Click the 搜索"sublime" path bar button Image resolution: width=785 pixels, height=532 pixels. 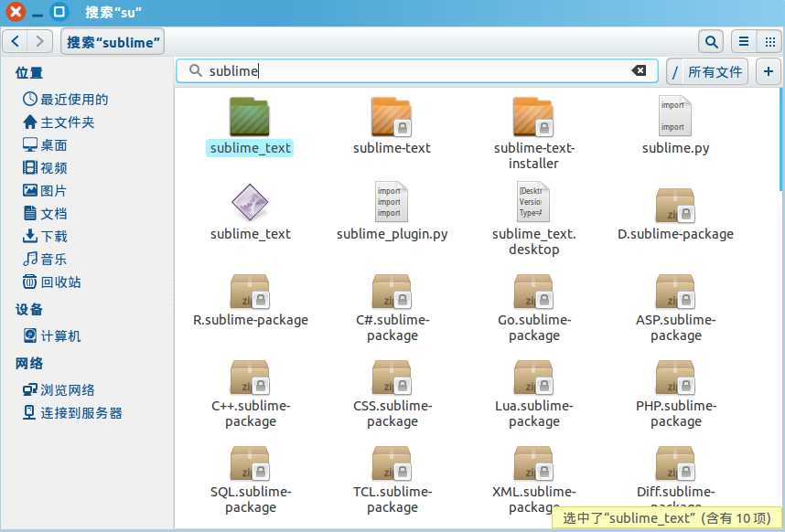tap(113, 42)
